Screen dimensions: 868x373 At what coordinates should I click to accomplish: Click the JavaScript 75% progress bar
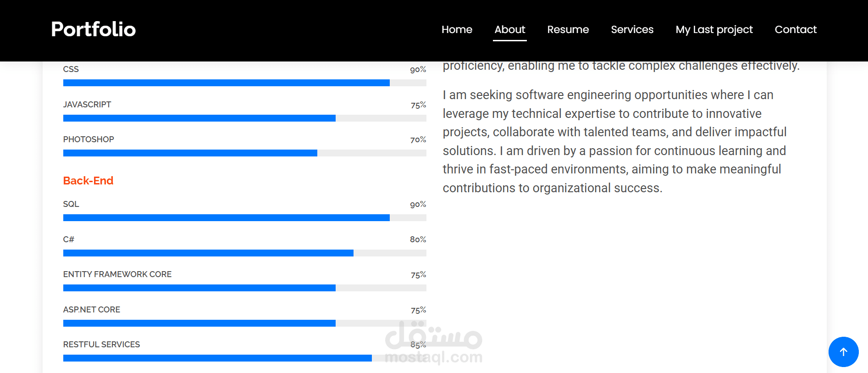point(244,118)
